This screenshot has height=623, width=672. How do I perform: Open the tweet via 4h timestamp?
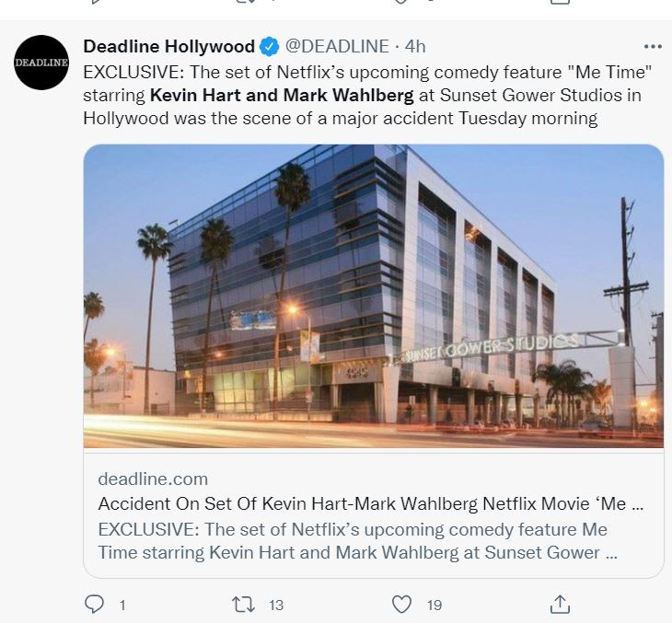(x=415, y=47)
